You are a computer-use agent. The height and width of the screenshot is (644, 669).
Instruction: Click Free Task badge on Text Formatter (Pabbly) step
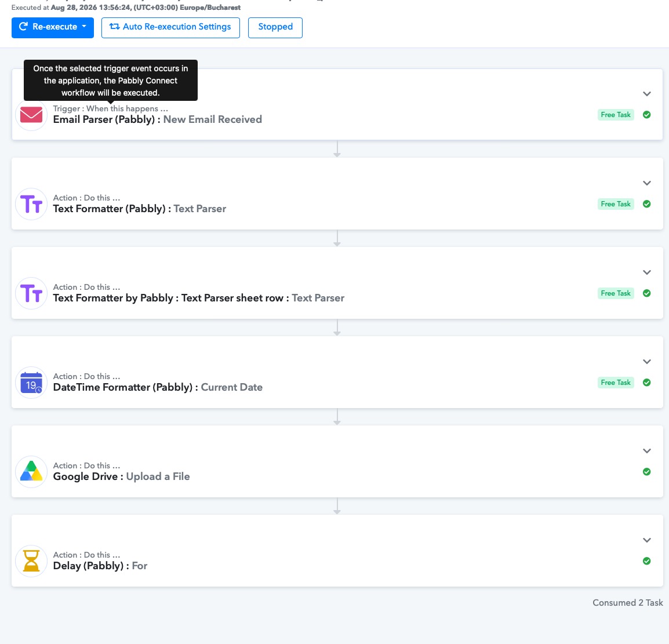616,204
